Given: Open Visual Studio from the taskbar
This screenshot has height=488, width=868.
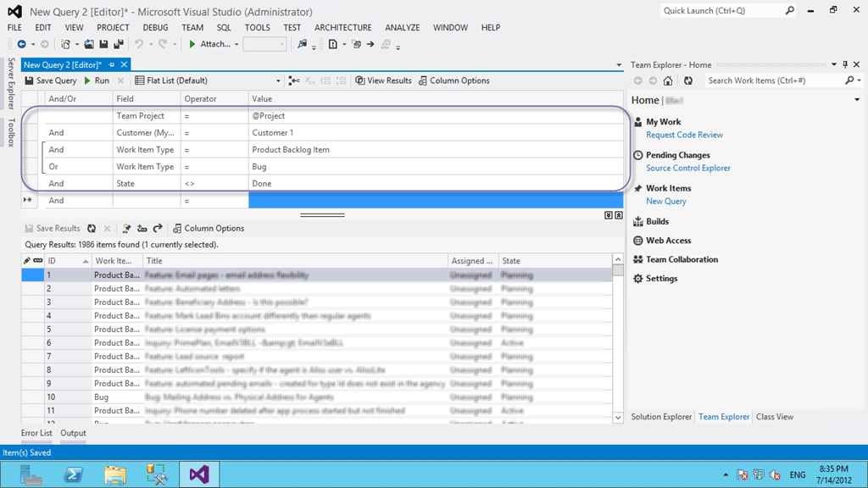Looking at the screenshot, I should (199, 474).
